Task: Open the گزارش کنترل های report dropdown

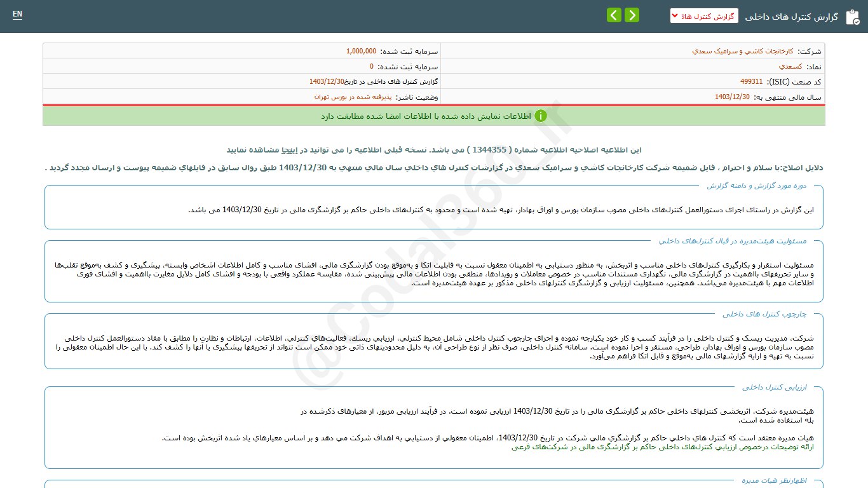Action: pos(703,16)
